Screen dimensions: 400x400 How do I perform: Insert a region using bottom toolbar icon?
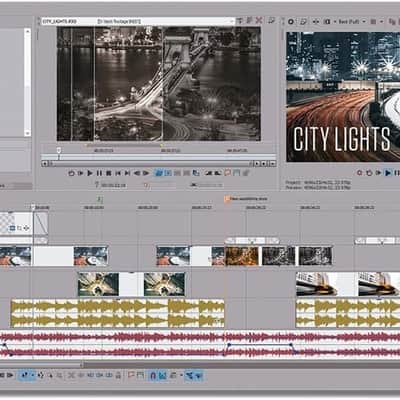coord(140,375)
